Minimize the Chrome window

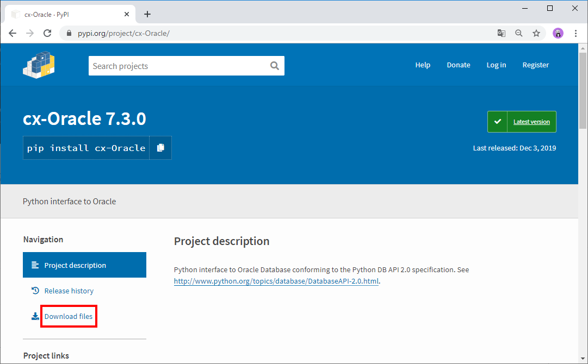[x=525, y=8]
